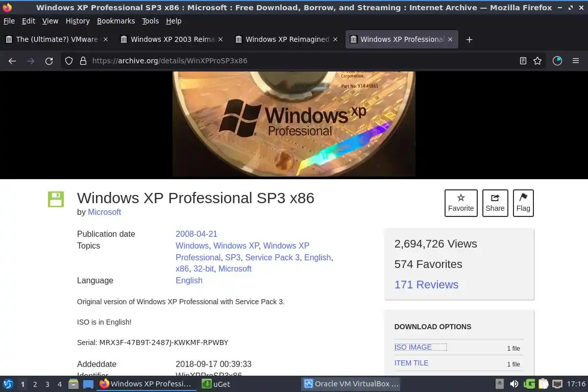Image resolution: width=588 pixels, height=392 pixels.
Task: Open the Lubuntu start menu icon
Action: (x=8, y=384)
